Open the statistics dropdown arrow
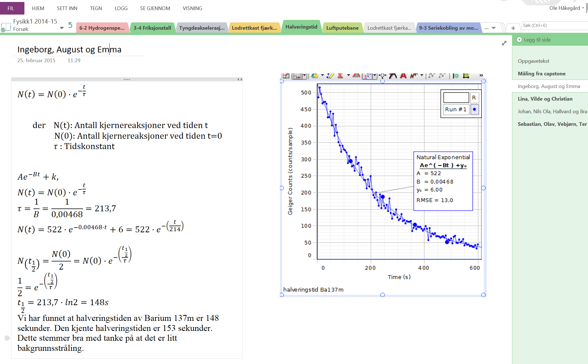Image resolution: width=588 pixels, height=364 pixels. [348, 76]
